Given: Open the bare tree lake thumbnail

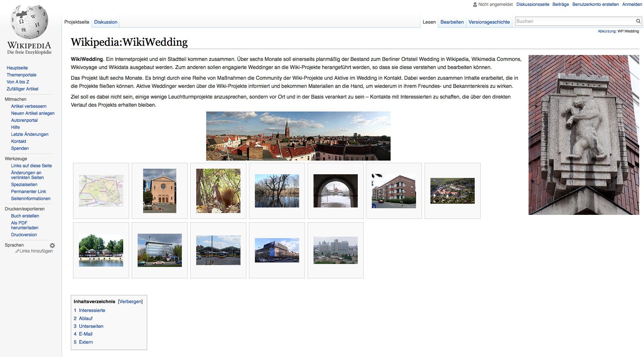Looking at the screenshot, I should (x=277, y=191).
